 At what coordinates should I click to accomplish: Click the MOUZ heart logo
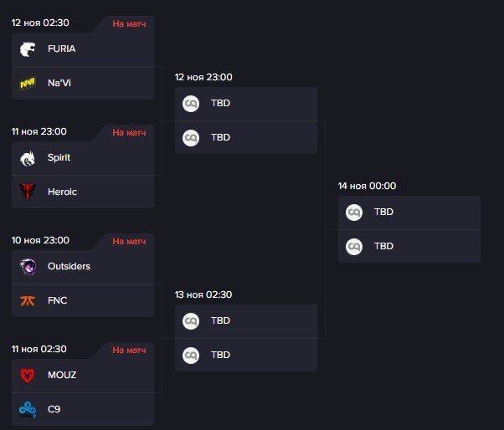coord(28,375)
